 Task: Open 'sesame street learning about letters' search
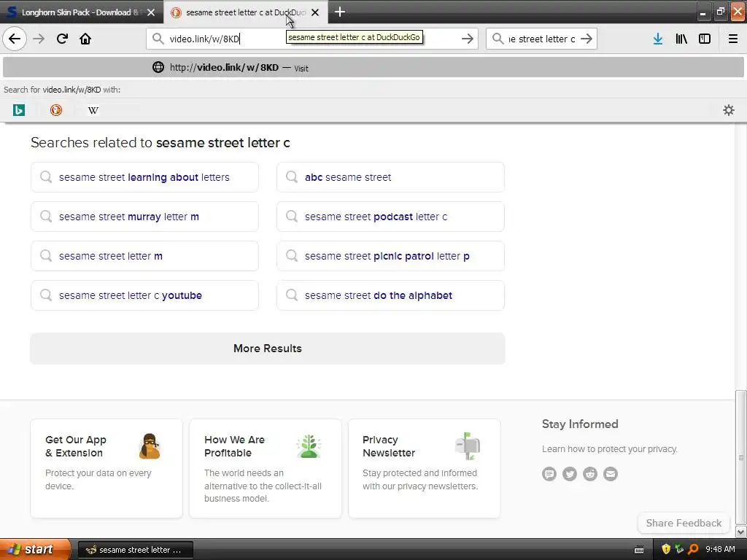[144, 177]
